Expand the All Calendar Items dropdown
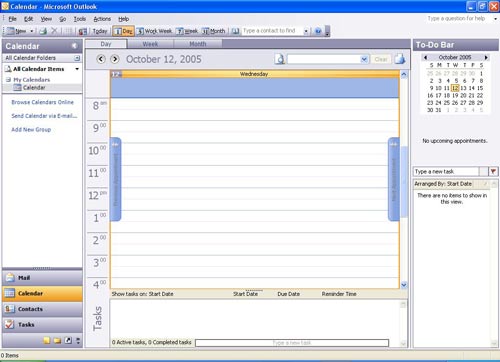Screen dimensions: 500x362 (x=77, y=69)
